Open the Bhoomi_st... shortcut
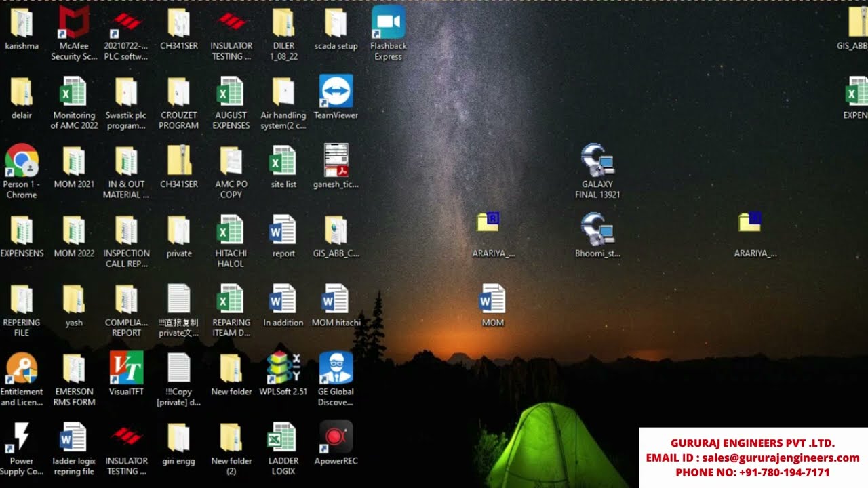 pos(597,236)
